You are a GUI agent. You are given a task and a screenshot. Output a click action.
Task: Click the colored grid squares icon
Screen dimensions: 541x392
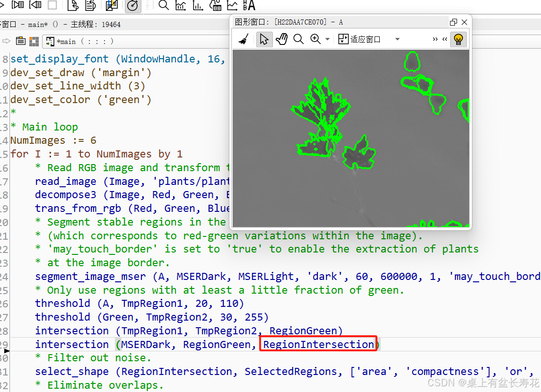(34, 42)
